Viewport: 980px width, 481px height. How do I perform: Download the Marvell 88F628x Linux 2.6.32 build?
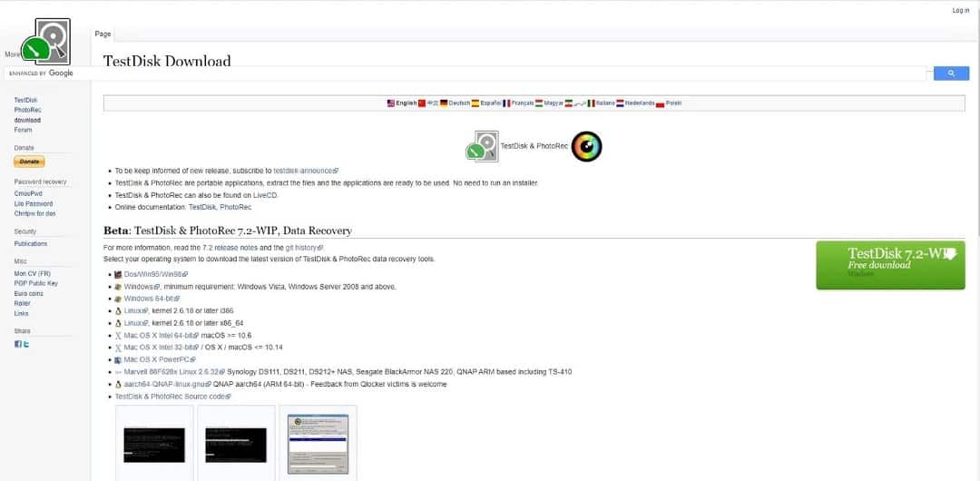click(x=174, y=371)
